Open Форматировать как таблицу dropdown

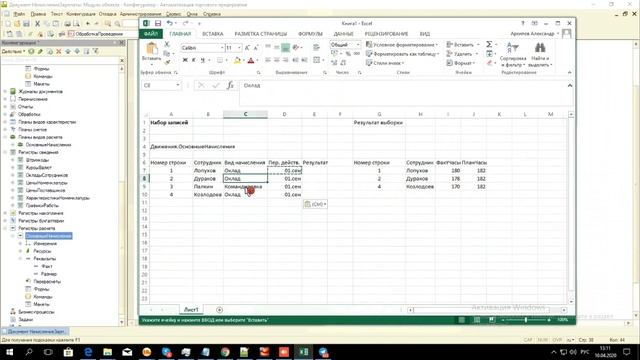tap(402, 53)
